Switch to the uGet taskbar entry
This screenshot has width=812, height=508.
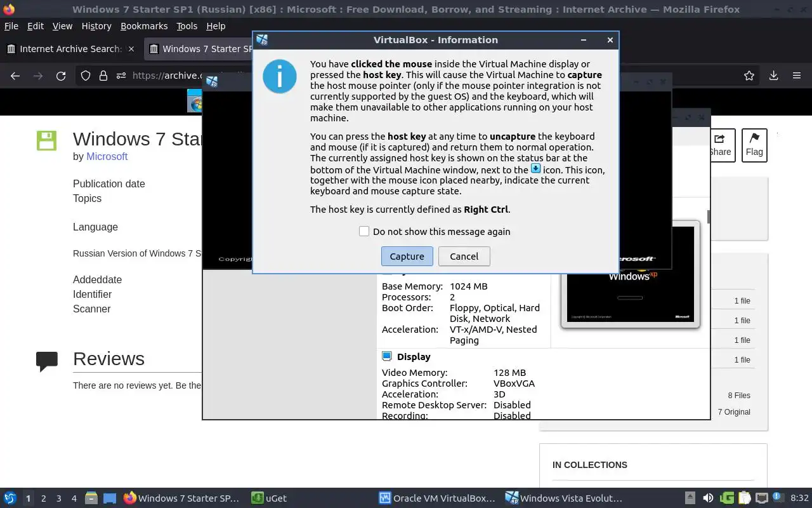coord(269,498)
